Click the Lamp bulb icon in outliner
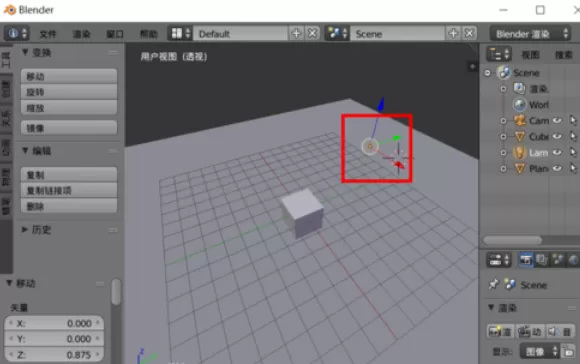Viewport: 580px width, 364px height. tap(519, 152)
